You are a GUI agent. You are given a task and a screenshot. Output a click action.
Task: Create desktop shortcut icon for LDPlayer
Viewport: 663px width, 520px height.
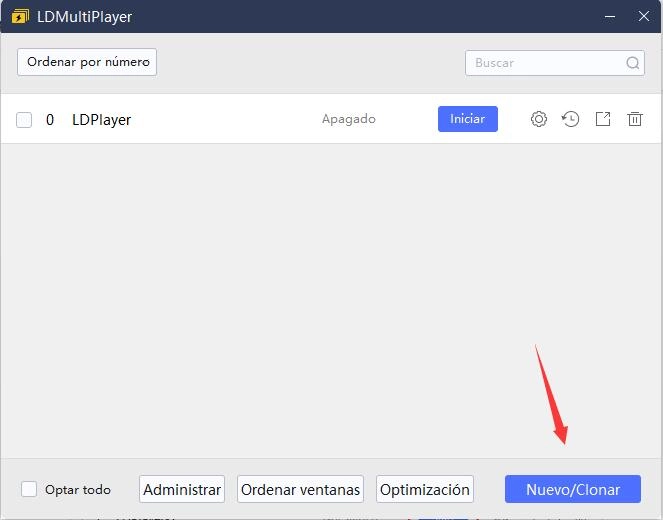pos(603,119)
